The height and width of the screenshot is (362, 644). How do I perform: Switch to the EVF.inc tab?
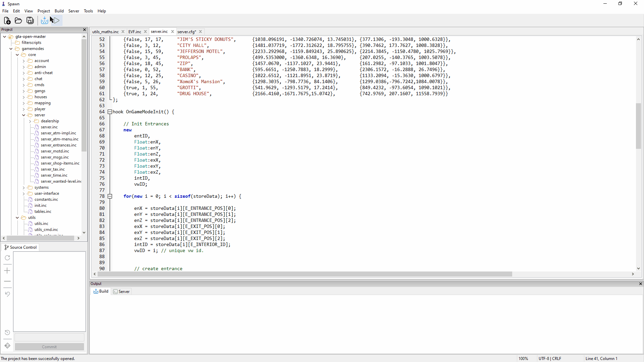tap(135, 32)
